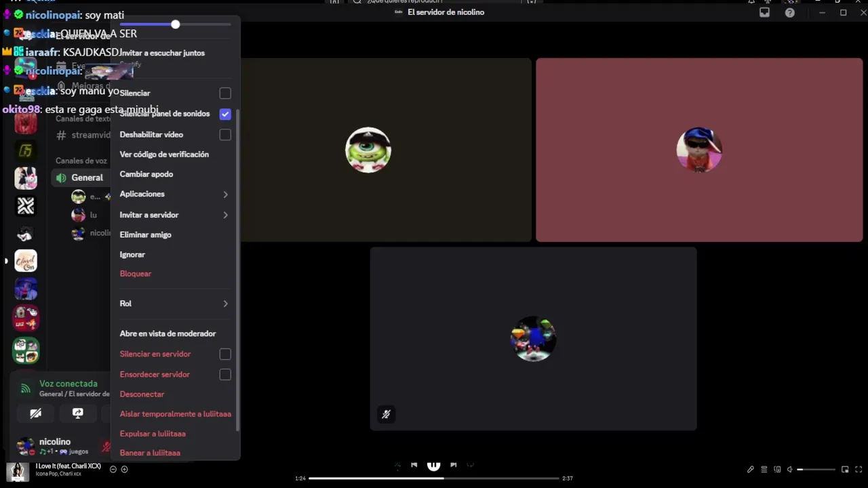Click the plus circle icon beside song title
The image size is (868, 488).
pyautogui.click(x=124, y=469)
